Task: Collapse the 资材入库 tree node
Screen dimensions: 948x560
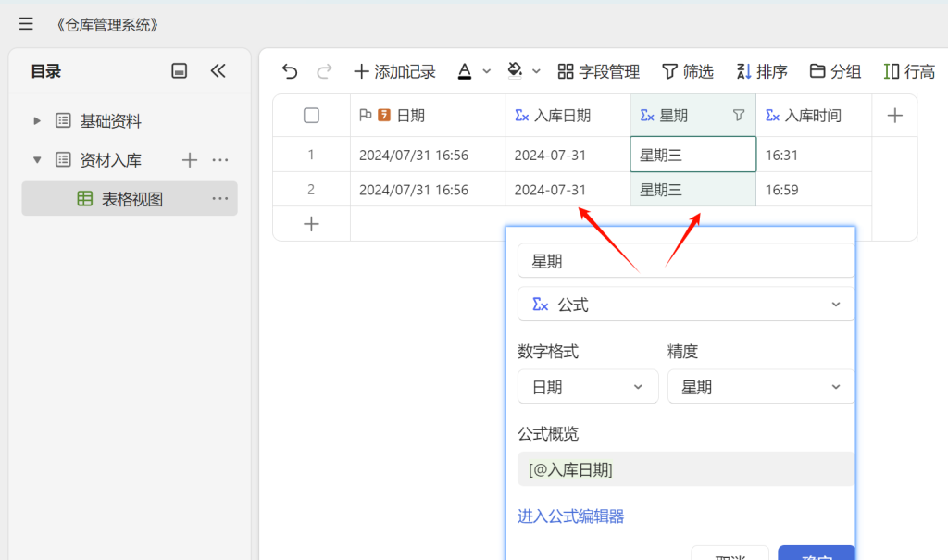Action: (37, 160)
